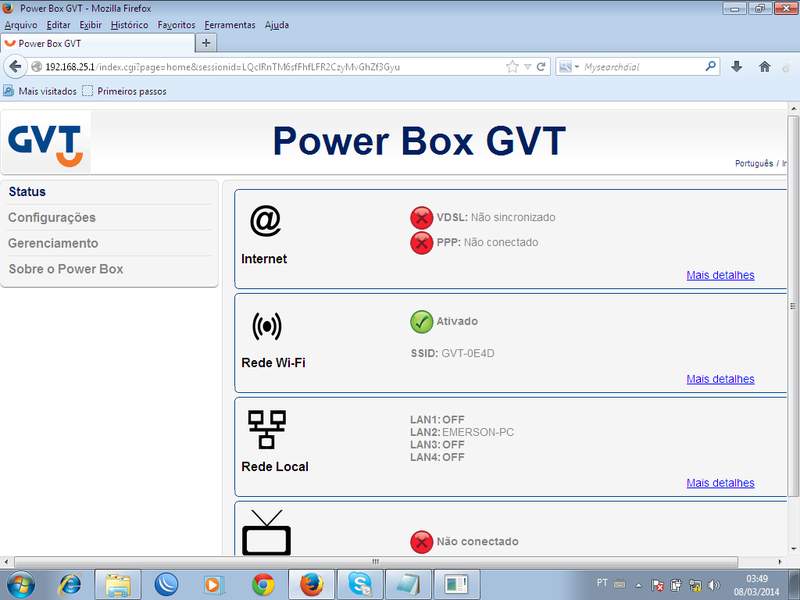Click the Internet @ icon
800x600 pixels.
tap(265, 221)
